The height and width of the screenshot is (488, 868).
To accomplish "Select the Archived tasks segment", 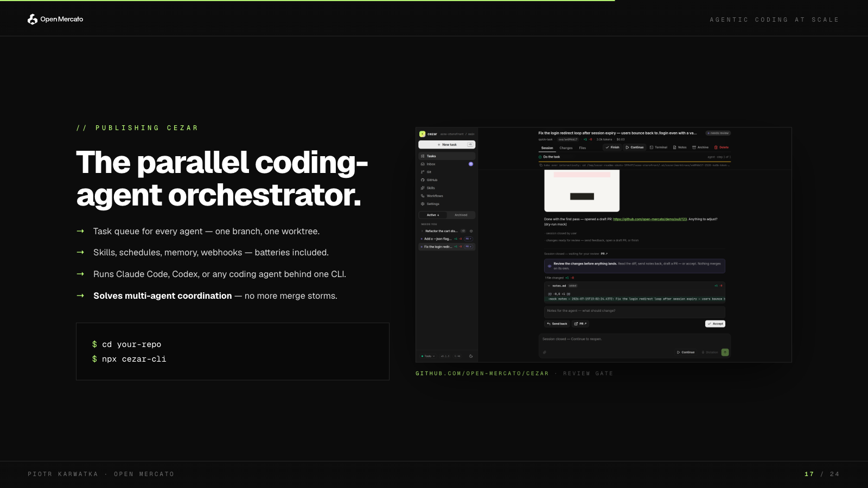I will coord(461,215).
